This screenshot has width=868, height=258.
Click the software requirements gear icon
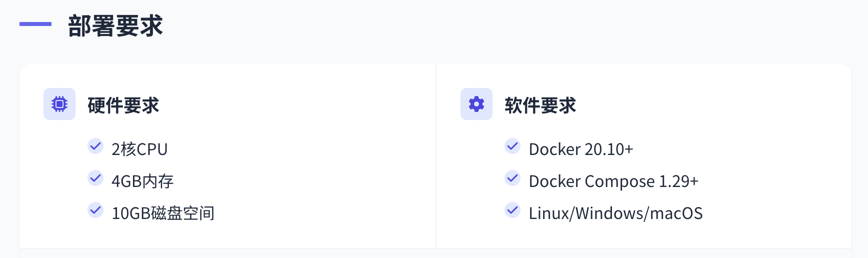coord(476,104)
